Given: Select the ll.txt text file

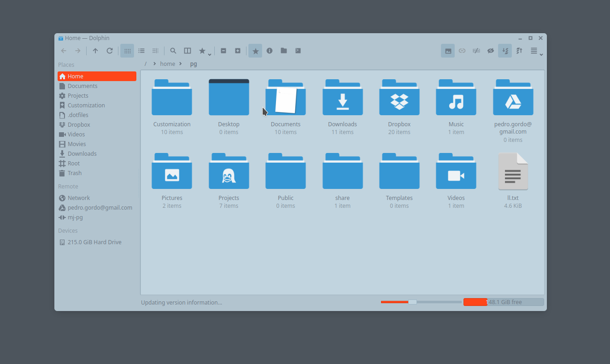Looking at the screenshot, I should tap(513, 171).
